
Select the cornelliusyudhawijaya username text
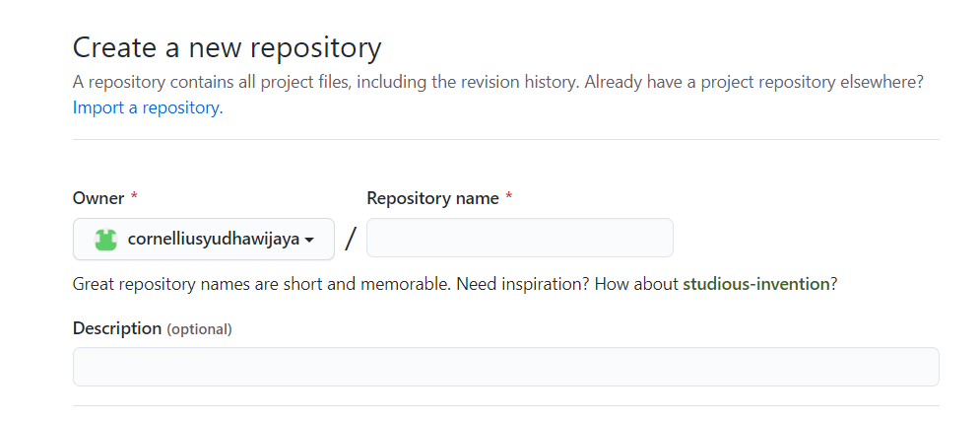[x=213, y=240]
